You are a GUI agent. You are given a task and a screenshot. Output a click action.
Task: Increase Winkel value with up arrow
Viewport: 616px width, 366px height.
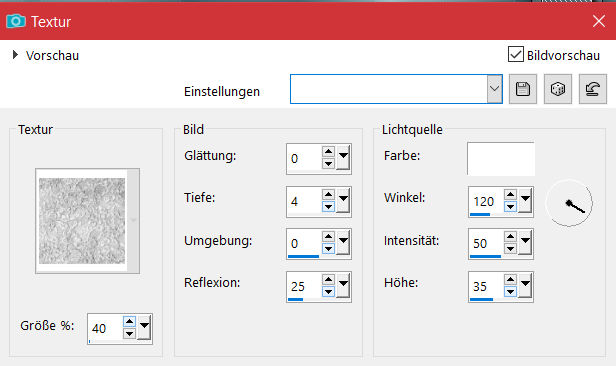pyautogui.click(x=510, y=194)
